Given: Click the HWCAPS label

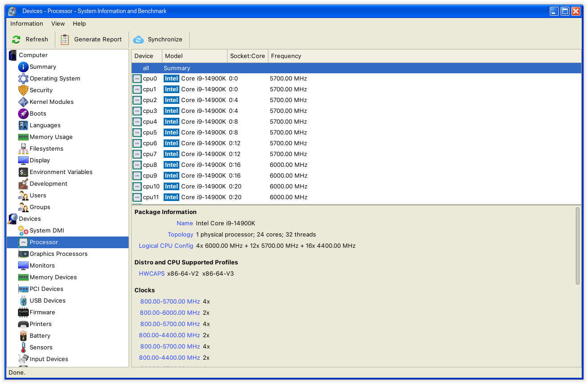Looking at the screenshot, I should pyautogui.click(x=151, y=274).
